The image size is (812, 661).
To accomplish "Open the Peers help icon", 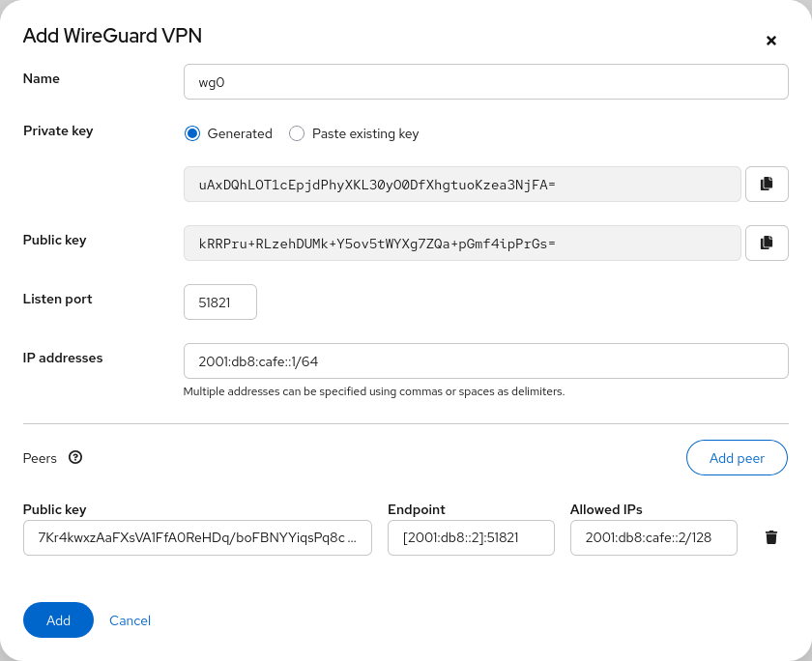I will point(75,457).
